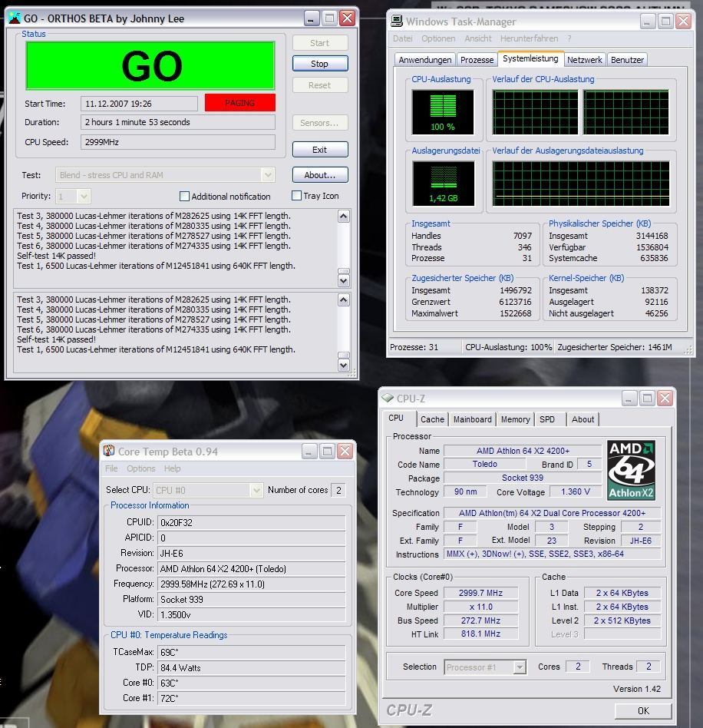Click the lower log's scroll-down arrow

[343, 365]
